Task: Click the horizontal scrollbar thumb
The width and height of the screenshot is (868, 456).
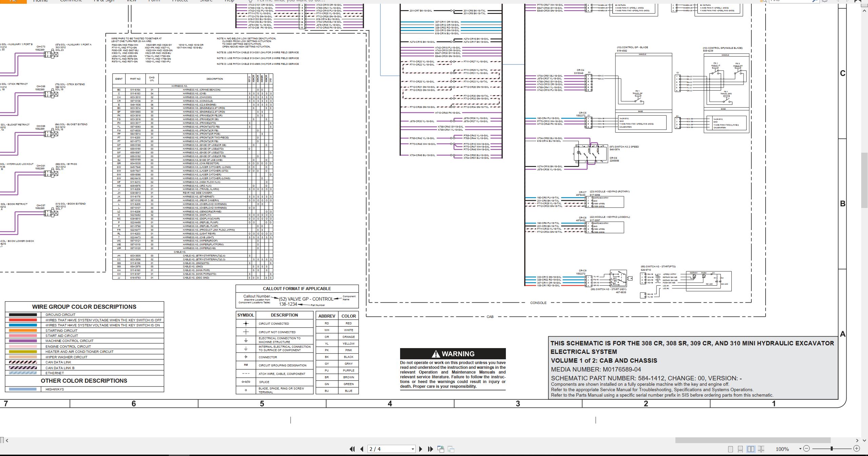Action: [753, 440]
